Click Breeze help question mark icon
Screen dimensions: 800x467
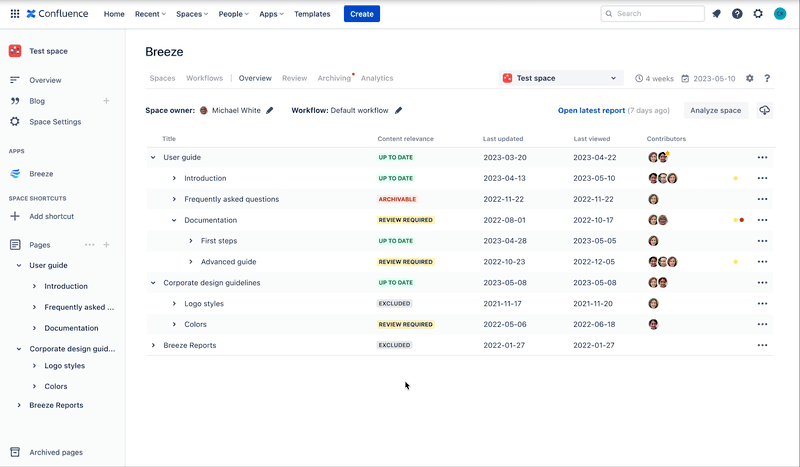click(767, 78)
